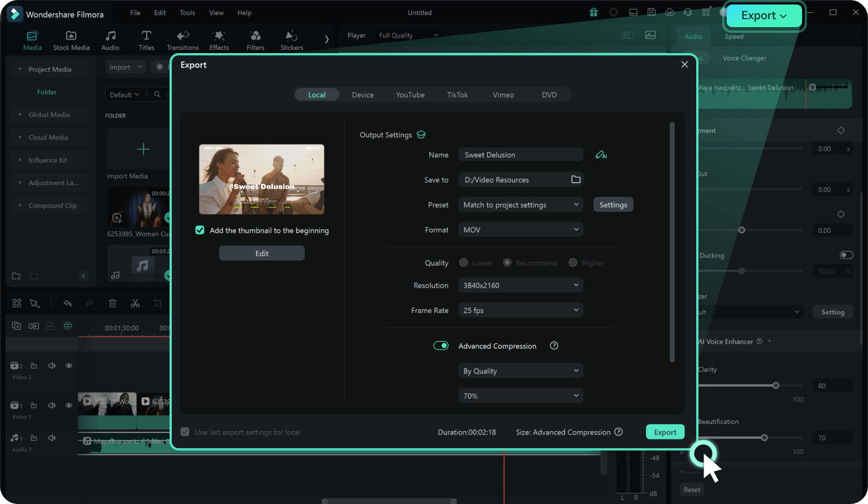Click the Reset button in audio panel
Screen dimensions: 868x504
pos(692,489)
